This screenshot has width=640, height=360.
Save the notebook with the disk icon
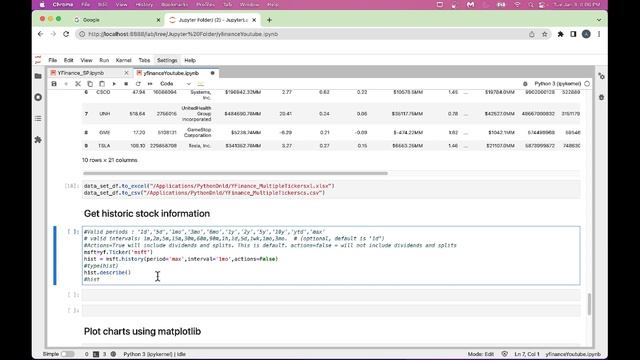click(54, 84)
